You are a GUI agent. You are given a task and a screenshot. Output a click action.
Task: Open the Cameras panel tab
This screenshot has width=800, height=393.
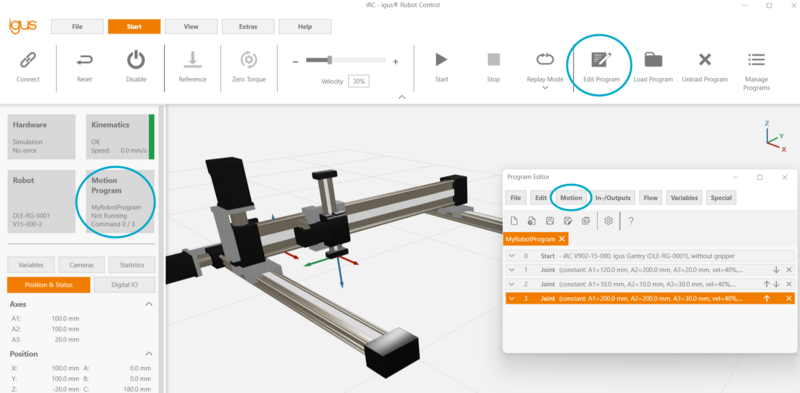click(82, 265)
